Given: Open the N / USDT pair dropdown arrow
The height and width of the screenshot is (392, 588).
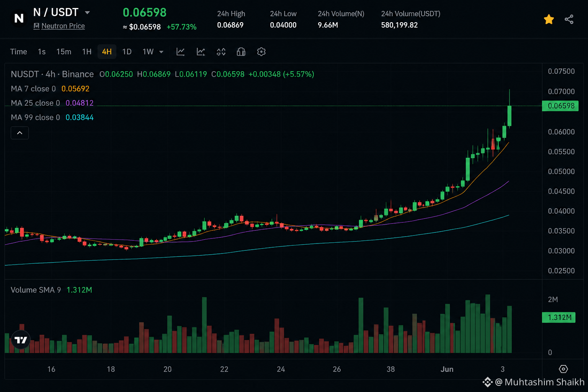Looking at the screenshot, I should tap(87, 13).
